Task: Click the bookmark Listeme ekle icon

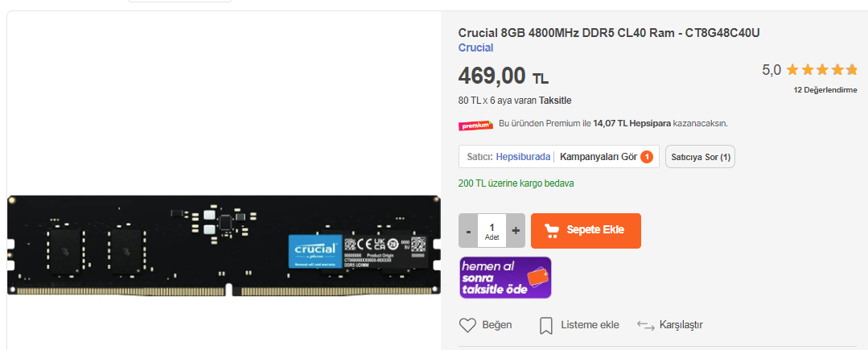Action: click(546, 326)
